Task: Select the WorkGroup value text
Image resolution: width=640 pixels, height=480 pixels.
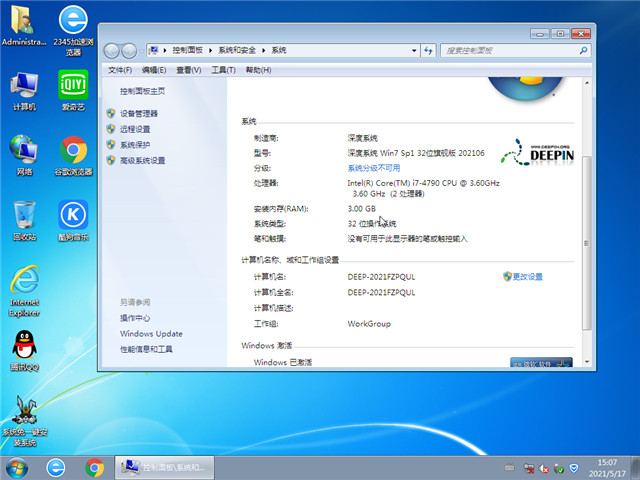Action: (369, 324)
